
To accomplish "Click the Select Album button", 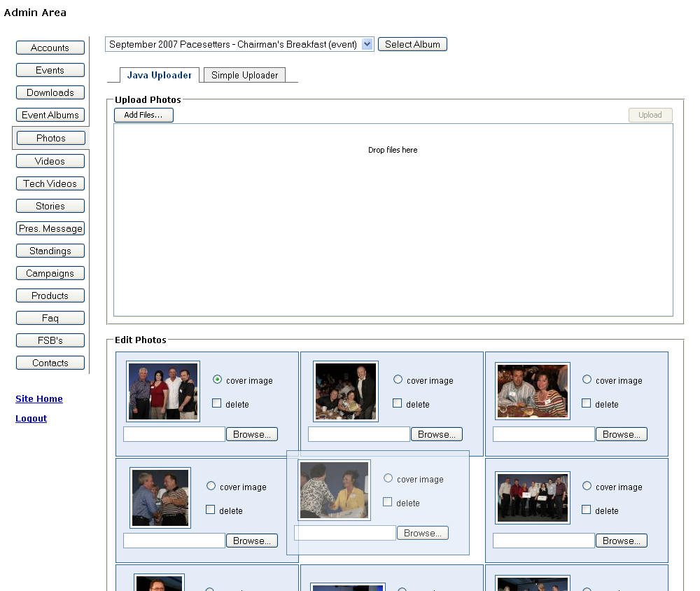I will [x=412, y=44].
